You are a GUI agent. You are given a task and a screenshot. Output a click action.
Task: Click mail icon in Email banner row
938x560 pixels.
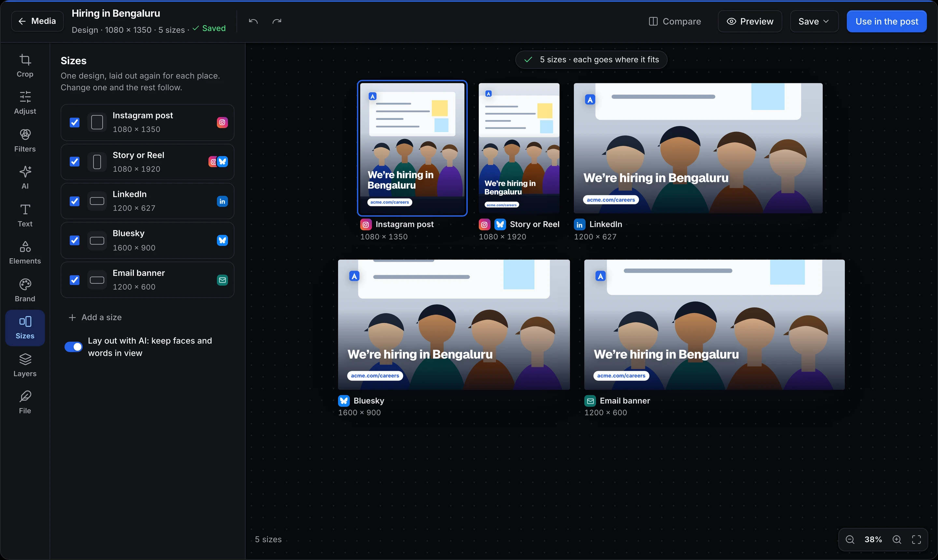coord(222,280)
